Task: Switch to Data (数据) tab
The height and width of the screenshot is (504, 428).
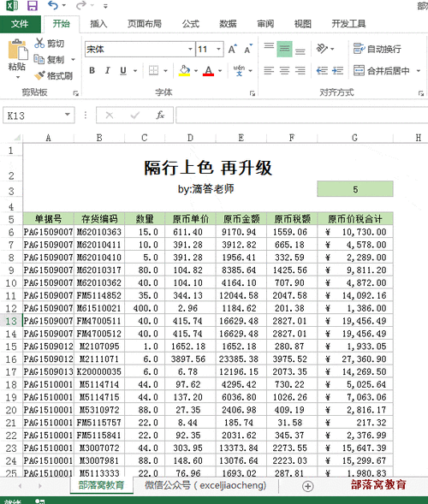Action: 228,24
